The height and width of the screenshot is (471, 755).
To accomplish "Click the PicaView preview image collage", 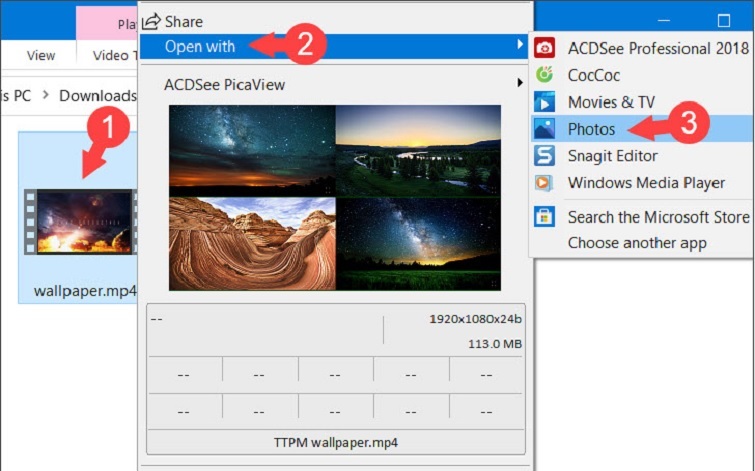I will tap(335, 197).
